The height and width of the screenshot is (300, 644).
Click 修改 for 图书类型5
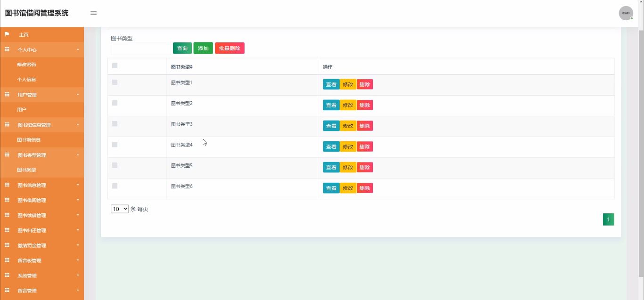[x=348, y=167]
